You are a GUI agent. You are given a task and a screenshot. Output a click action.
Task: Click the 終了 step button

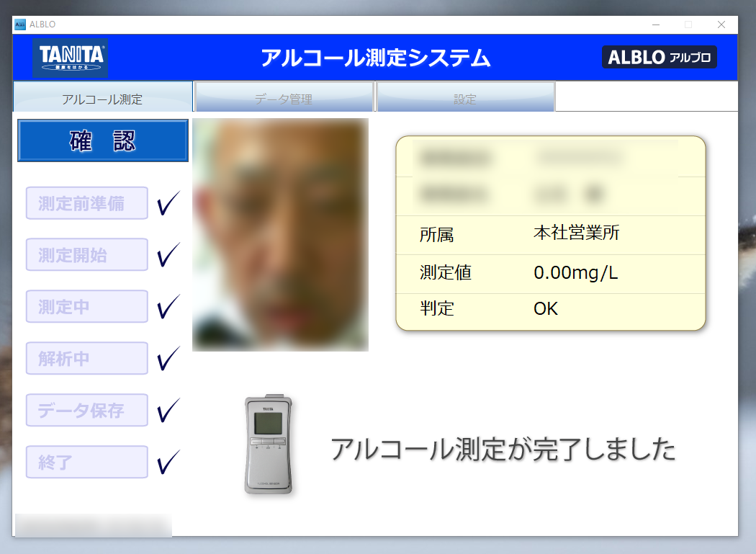pos(86,462)
